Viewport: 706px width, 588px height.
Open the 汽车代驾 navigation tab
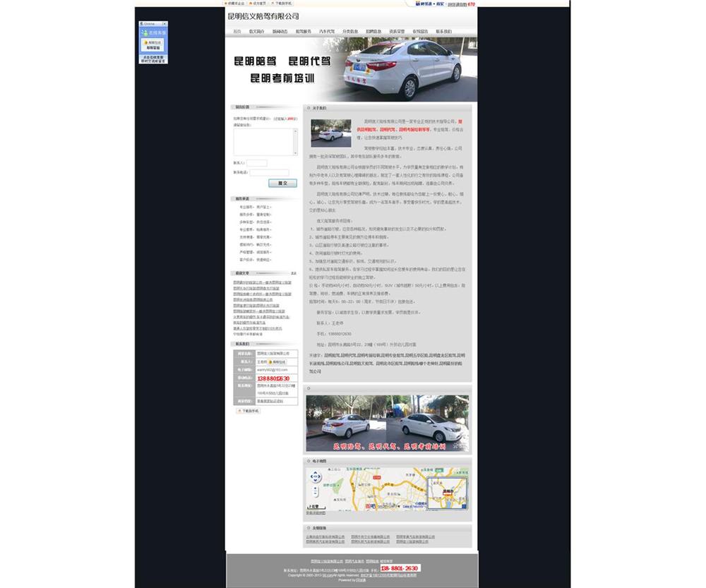coord(326,32)
